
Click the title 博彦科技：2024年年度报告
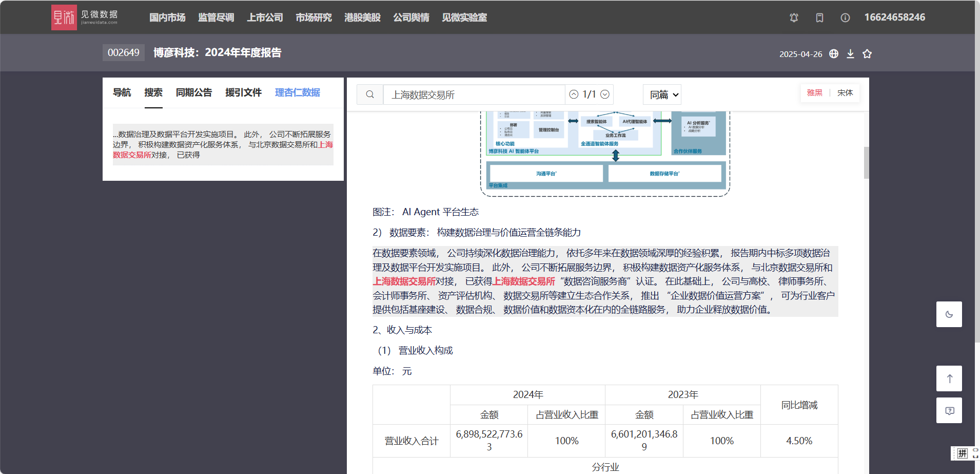point(217,52)
